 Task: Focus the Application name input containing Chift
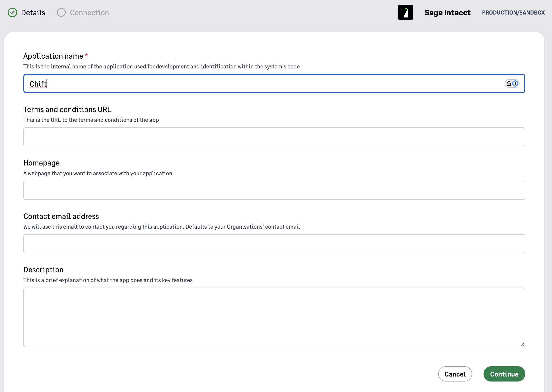pyautogui.click(x=274, y=83)
